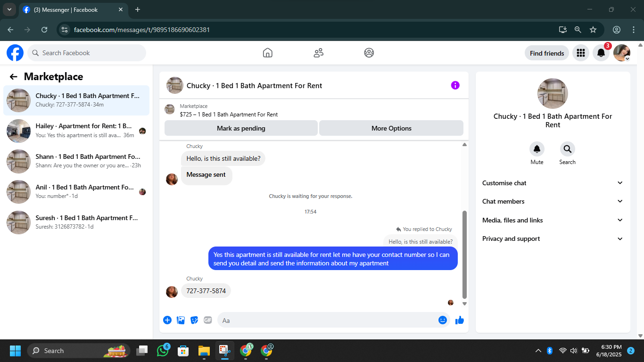Open the Facebook menu grid icon
The height and width of the screenshot is (362, 644).
coord(581,53)
